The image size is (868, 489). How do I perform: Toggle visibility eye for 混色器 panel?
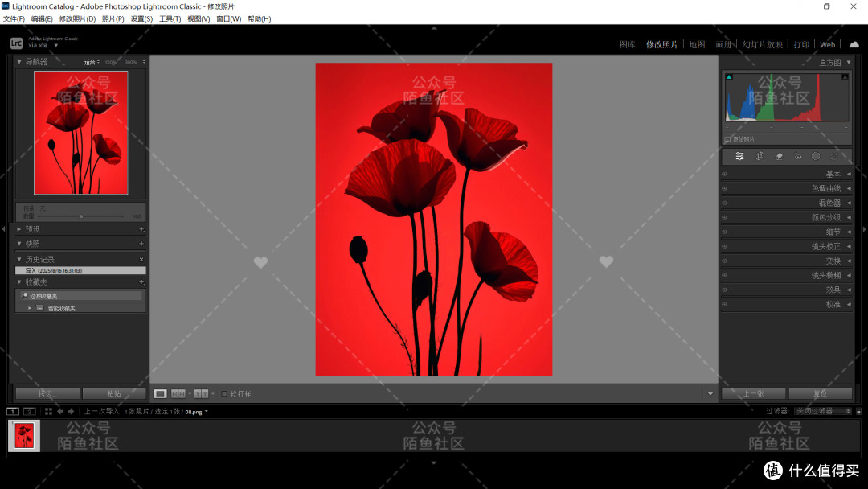[x=725, y=203]
